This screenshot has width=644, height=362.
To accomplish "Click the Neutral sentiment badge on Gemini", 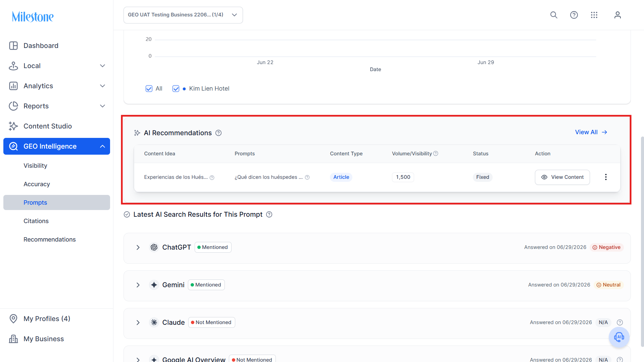I will pos(608,285).
